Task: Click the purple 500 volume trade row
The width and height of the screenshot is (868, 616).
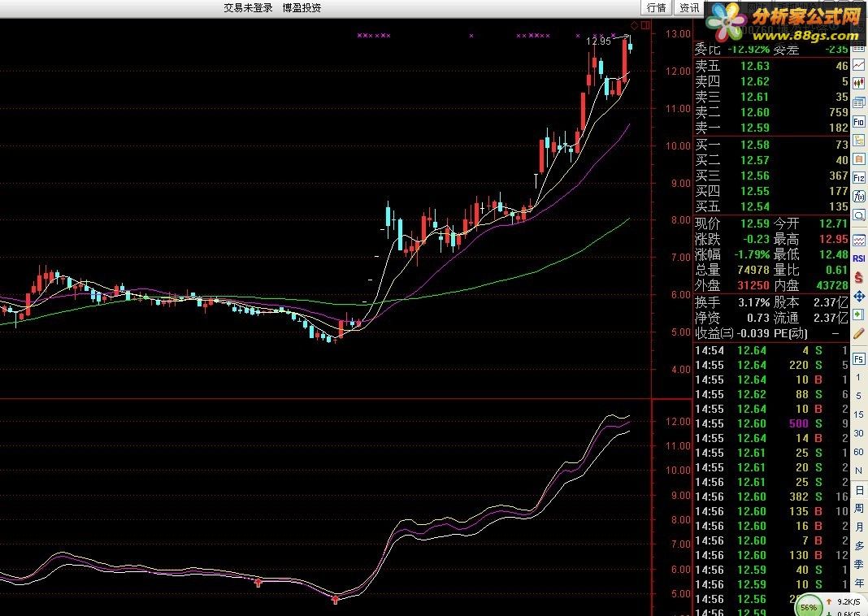Action: [x=771, y=424]
